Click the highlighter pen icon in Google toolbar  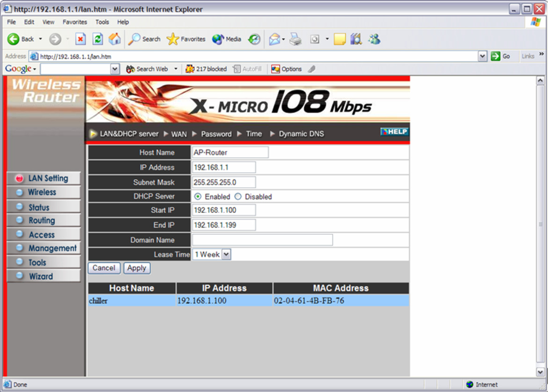click(x=311, y=69)
